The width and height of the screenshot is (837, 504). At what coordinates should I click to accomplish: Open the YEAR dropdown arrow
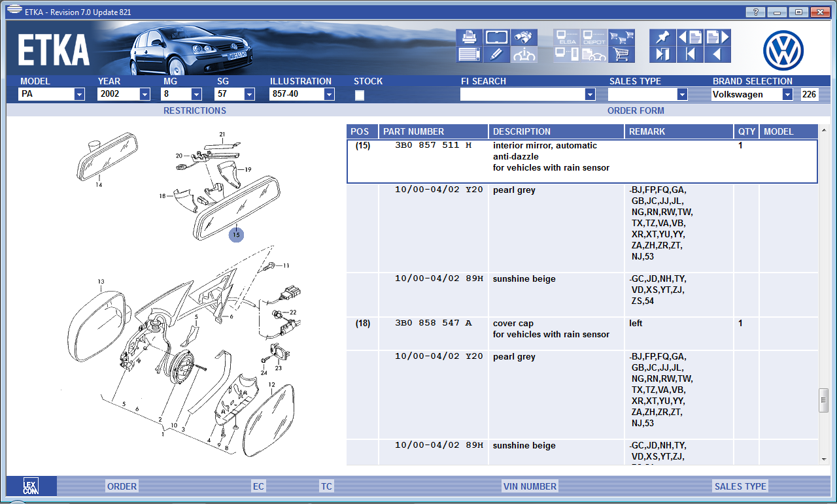(145, 95)
